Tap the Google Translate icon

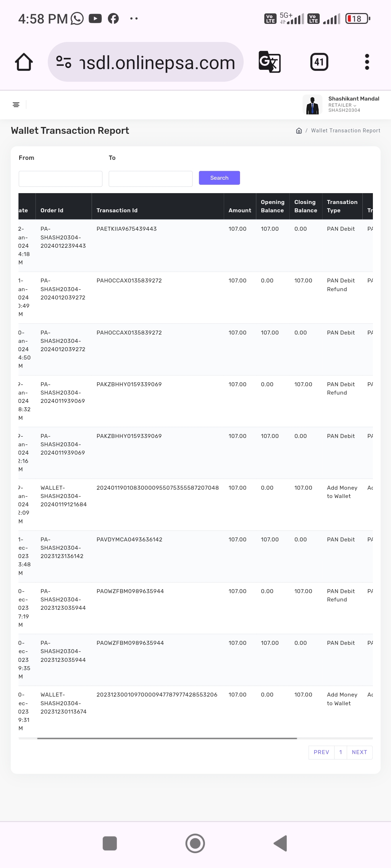point(269,62)
